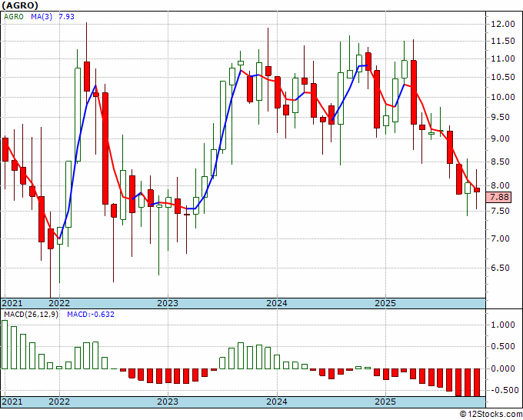This screenshot has height=420, width=523.
Task: Click 2021 on the MACD panel timeline
Action: (x=12, y=402)
